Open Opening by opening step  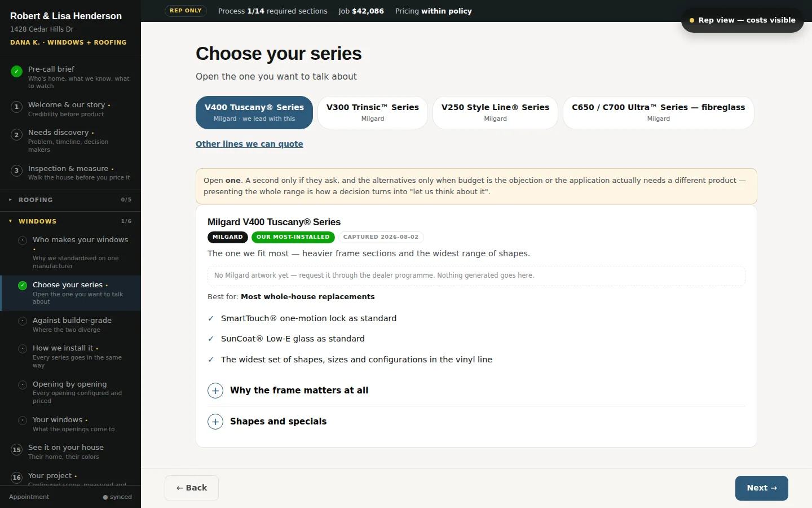click(x=70, y=392)
